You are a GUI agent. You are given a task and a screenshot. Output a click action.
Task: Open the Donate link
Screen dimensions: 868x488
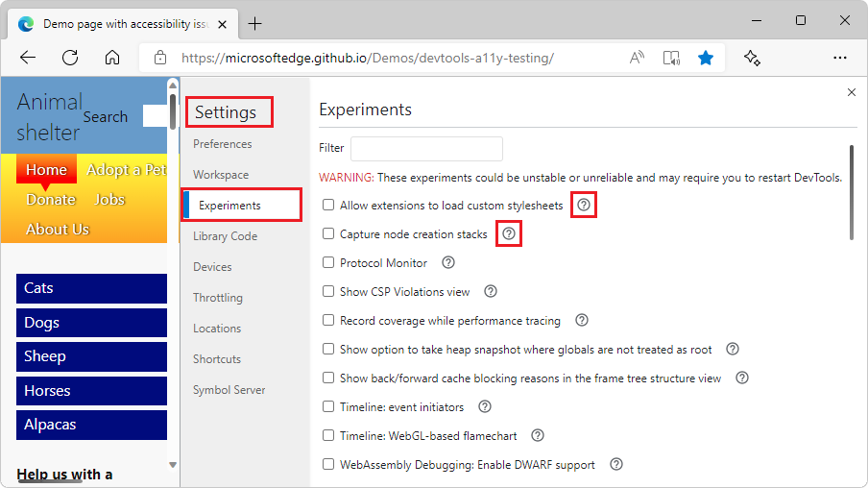51,200
